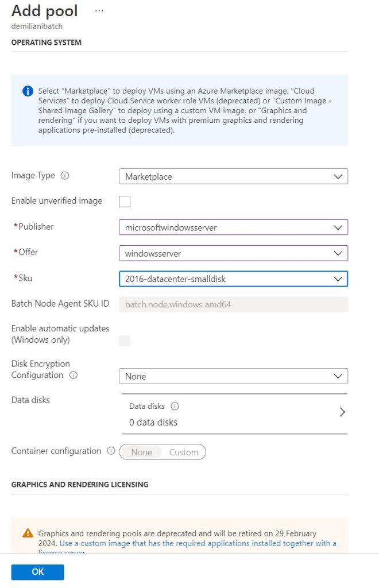Select Custom container configuration option
Viewport: 379px width, 588px height.
pyautogui.click(x=184, y=452)
